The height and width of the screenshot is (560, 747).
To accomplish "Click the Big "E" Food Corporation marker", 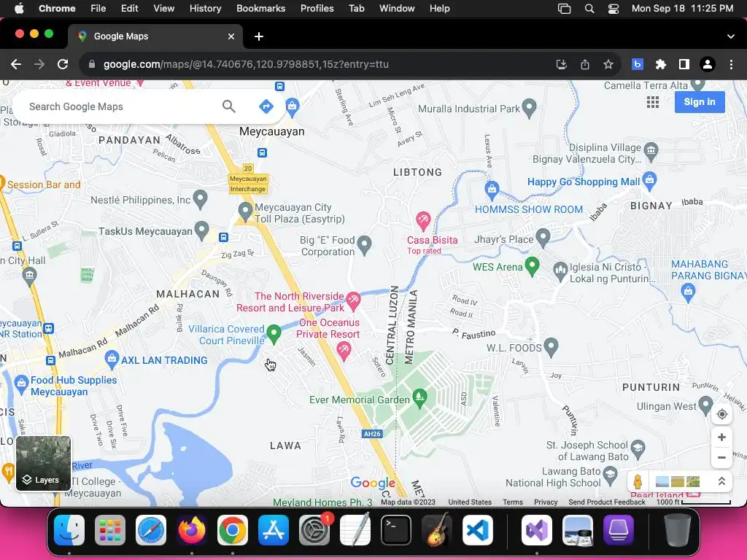I will 365,245.
